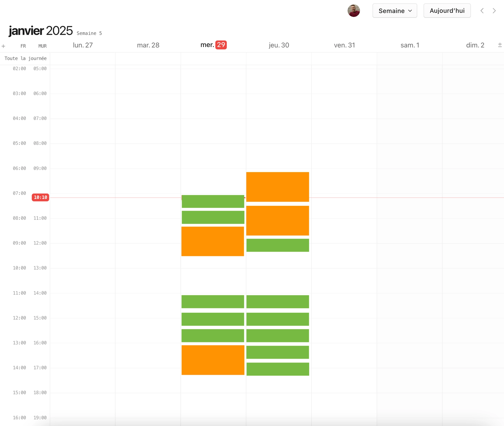Select the MUR timezone label
Image resolution: width=504 pixels, height=426 pixels.
42,46
